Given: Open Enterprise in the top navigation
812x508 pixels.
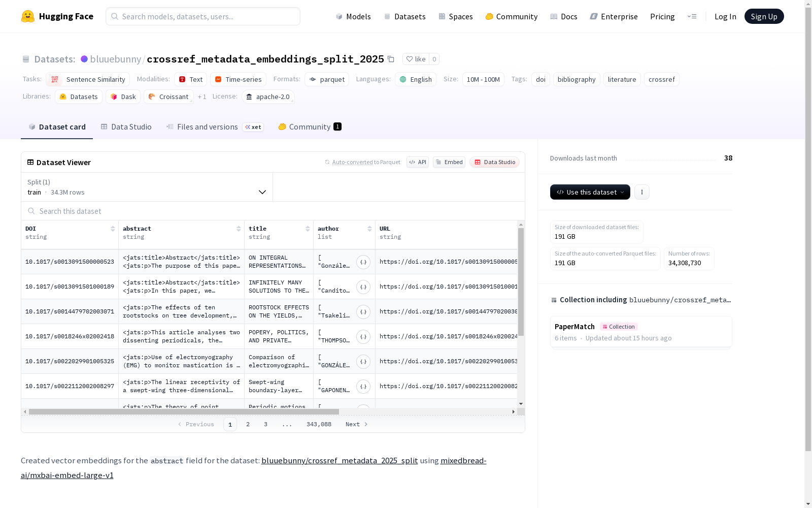Looking at the screenshot, I should point(614,16).
